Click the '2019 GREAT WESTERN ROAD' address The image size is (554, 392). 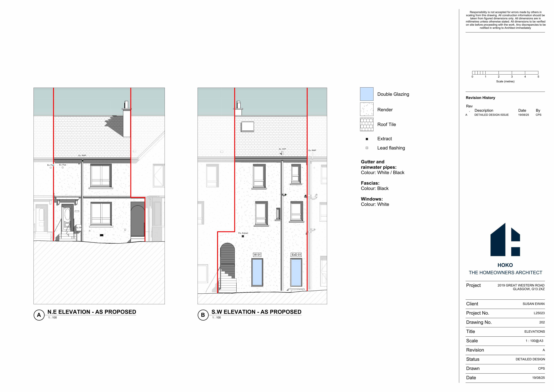[x=521, y=285]
